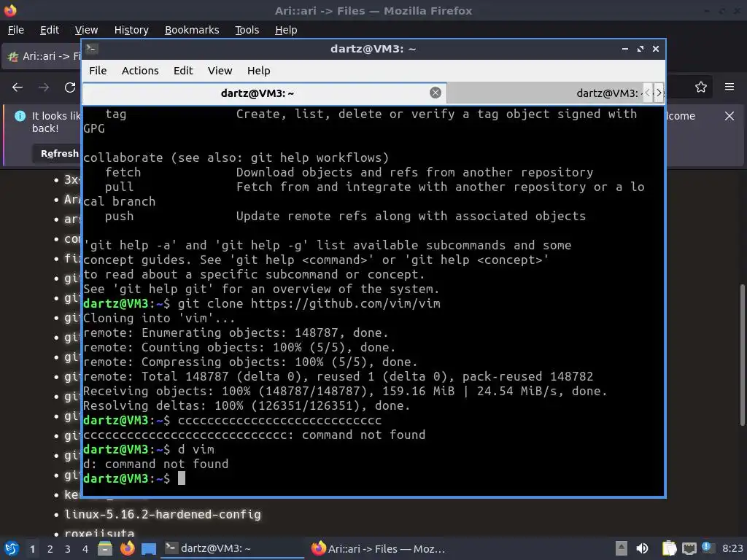Viewport: 747px width, 560px height.
Task: Open the Firefox hamburger menu
Action: 729,87
